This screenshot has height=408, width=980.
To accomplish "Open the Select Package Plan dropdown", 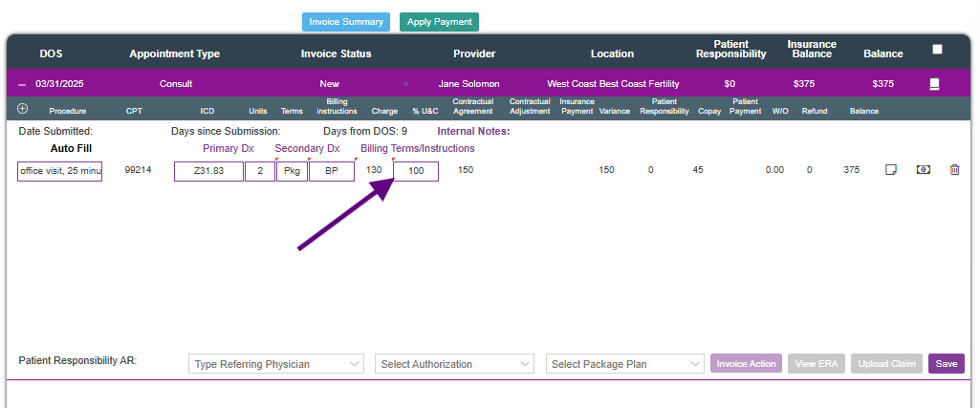I will [625, 364].
